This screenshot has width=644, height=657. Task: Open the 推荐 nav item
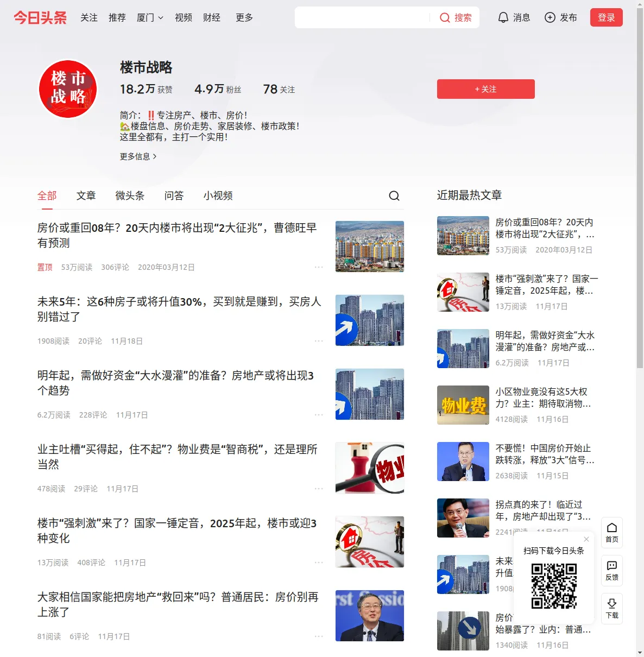click(117, 17)
